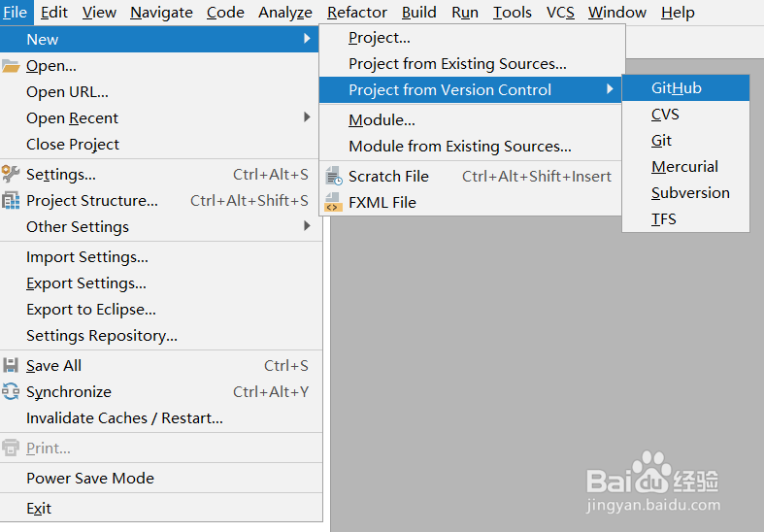The height and width of the screenshot is (532, 764).
Task: Select Project Structure... entry
Action: point(160,200)
